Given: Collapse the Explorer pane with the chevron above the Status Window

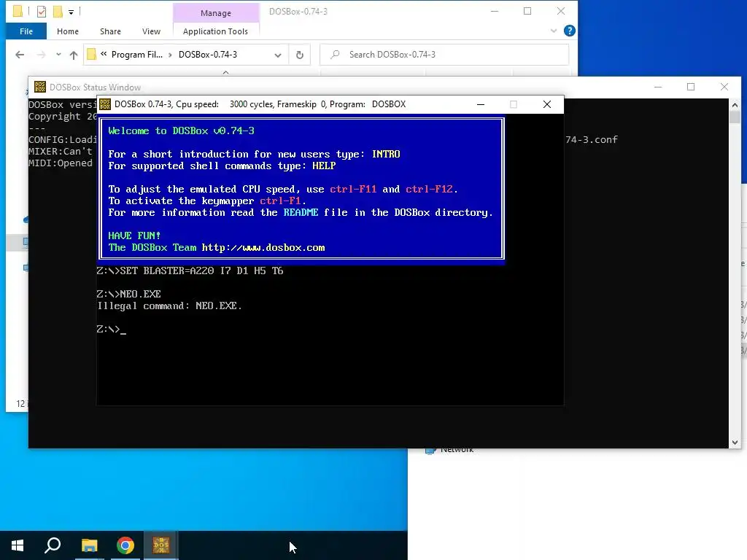Looking at the screenshot, I should click(226, 72).
